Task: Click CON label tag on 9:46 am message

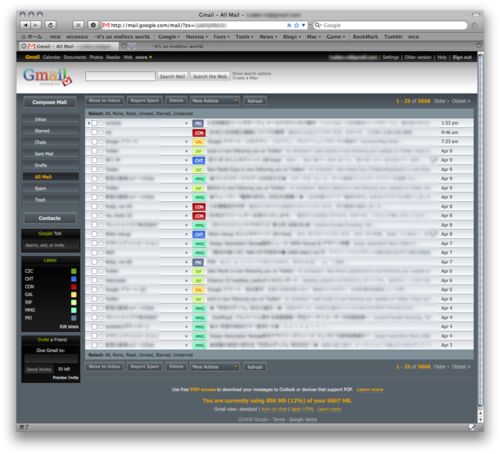Action: (199, 133)
